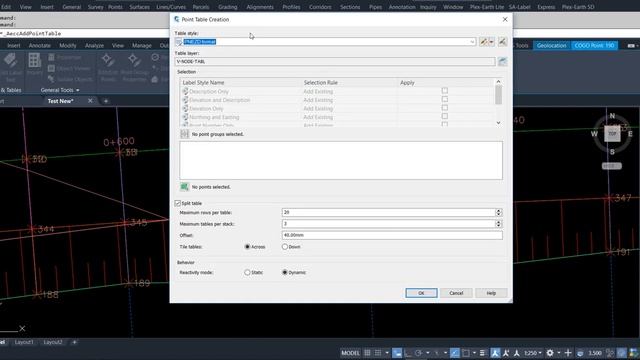Image resolution: width=640 pixels, height=360 pixels.
Task: Toggle highlighted annotation visibility icon
Action: [x=495, y=353]
